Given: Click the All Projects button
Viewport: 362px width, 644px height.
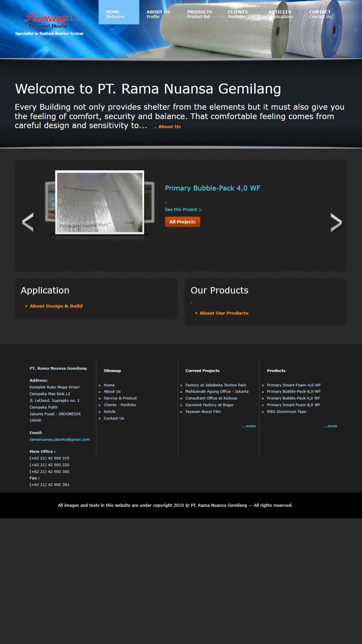Looking at the screenshot, I should (x=182, y=222).
